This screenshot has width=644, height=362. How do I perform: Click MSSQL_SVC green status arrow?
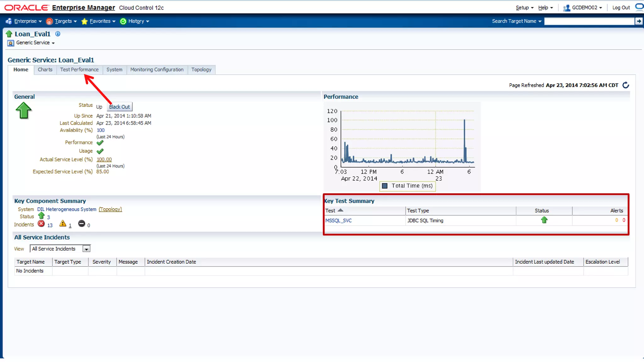pyautogui.click(x=544, y=220)
